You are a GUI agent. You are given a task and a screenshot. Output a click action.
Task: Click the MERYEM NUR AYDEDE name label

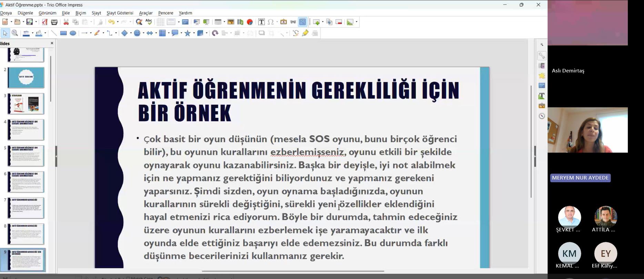tap(580, 178)
